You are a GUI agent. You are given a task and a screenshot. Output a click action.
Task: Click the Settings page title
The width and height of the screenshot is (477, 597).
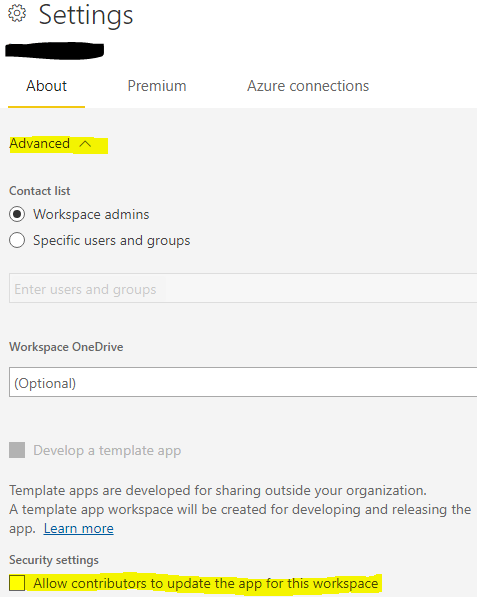point(86,15)
